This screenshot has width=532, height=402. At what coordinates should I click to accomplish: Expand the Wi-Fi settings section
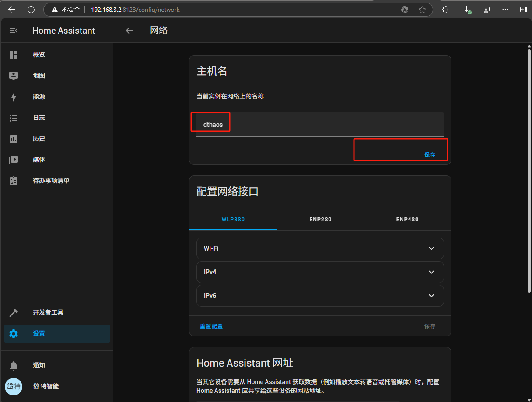[x=320, y=248]
